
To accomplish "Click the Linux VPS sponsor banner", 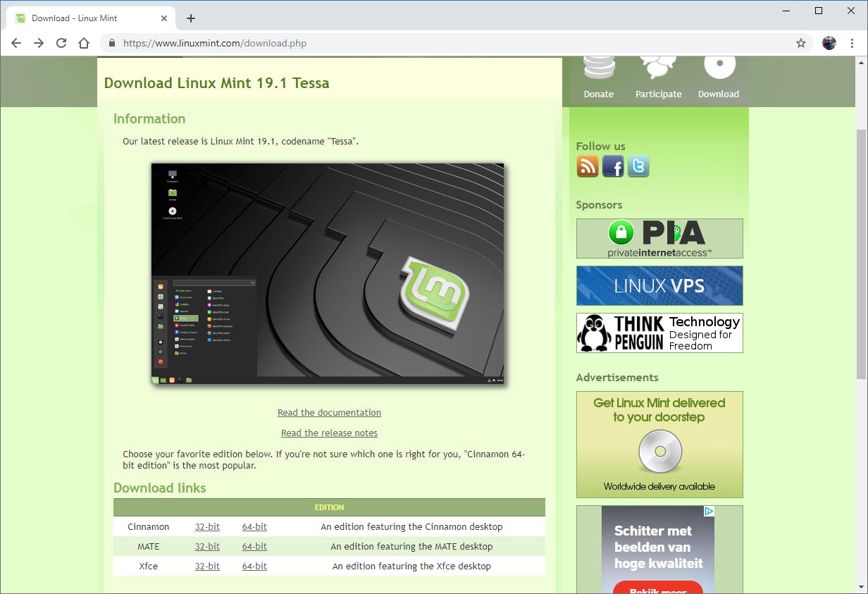I will click(659, 285).
